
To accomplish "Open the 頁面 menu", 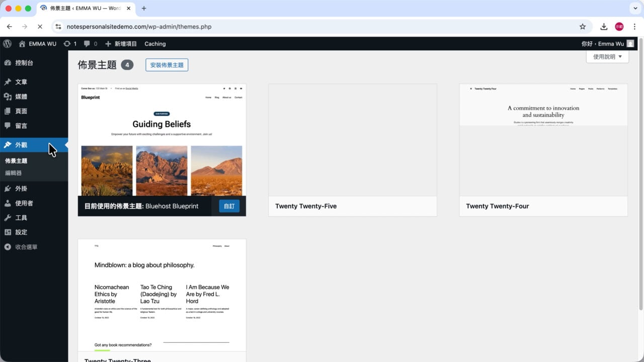I will click(34, 111).
